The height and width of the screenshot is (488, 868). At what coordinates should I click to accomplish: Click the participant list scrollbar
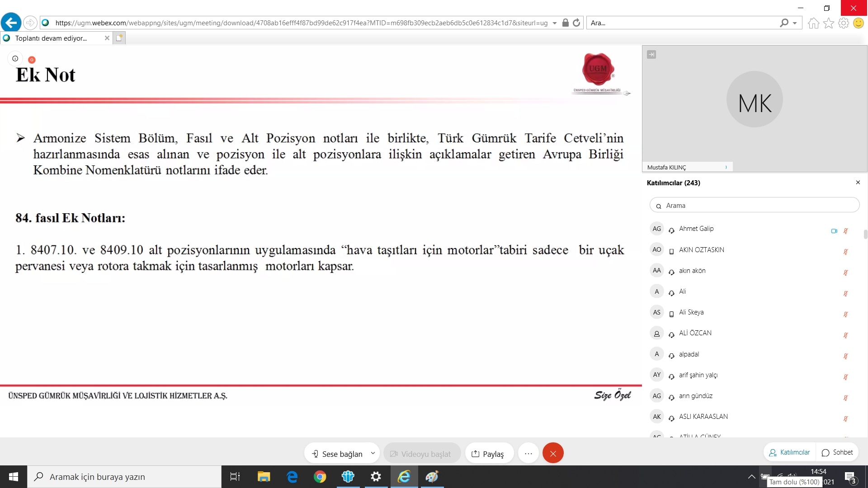point(865,234)
